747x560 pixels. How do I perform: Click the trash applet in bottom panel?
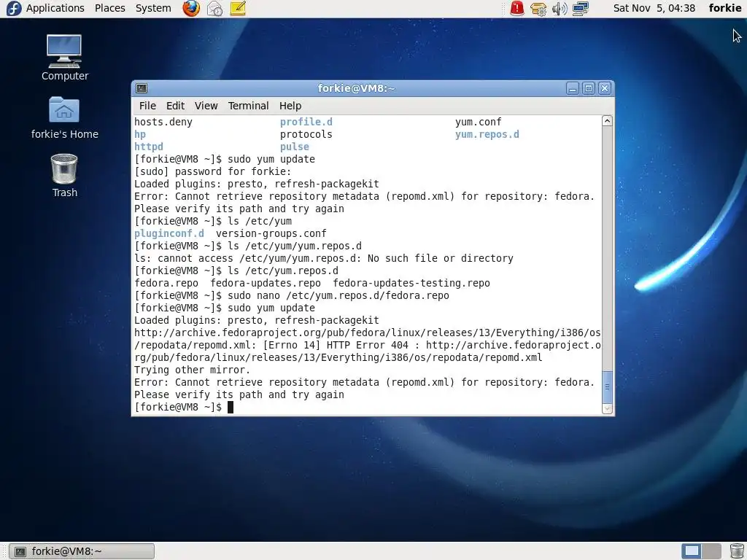tap(737, 551)
